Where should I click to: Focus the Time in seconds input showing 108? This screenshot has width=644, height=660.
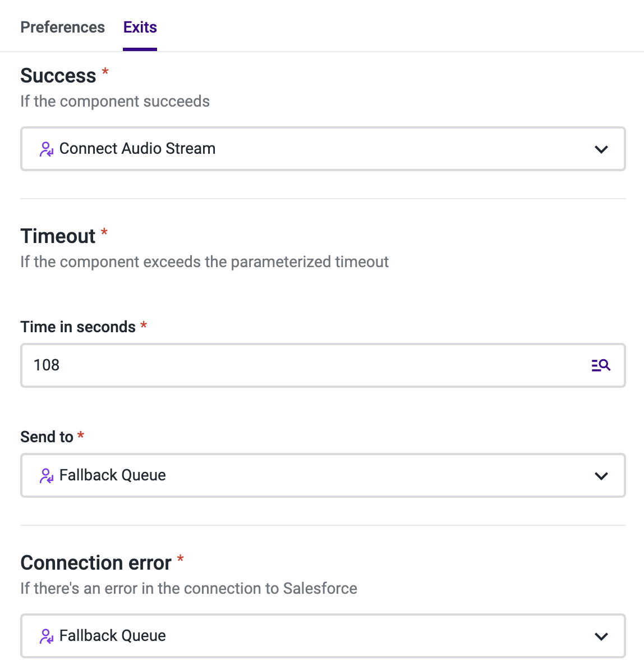click(303, 365)
